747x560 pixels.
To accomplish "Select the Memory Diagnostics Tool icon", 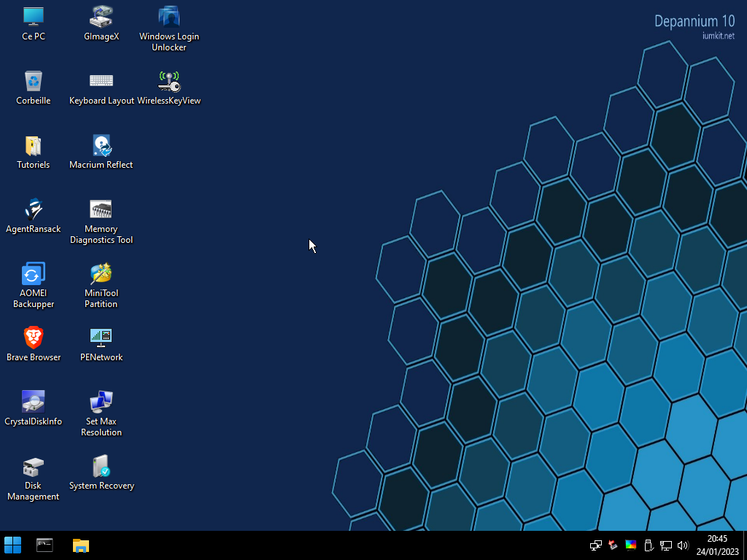I will pyautogui.click(x=101, y=222).
